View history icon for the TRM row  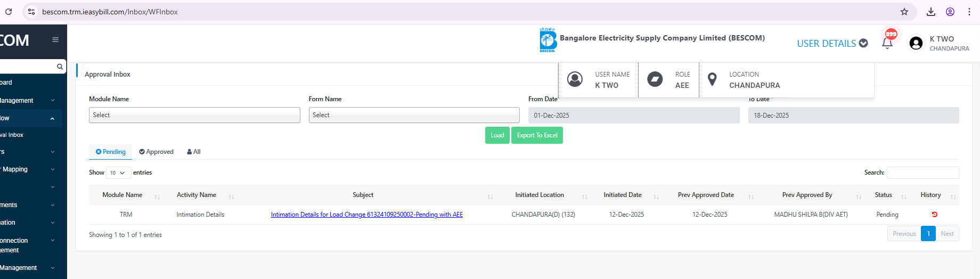coord(935,215)
